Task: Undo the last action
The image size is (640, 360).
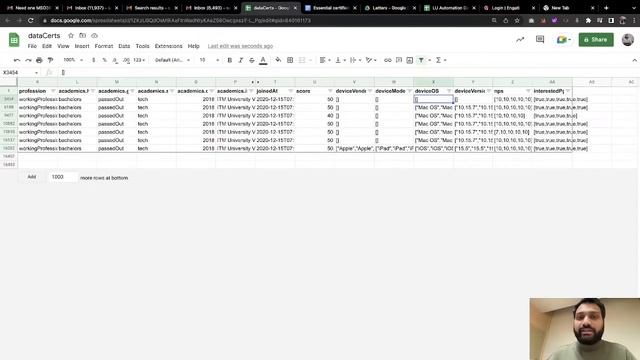Action: click(x=17, y=60)
